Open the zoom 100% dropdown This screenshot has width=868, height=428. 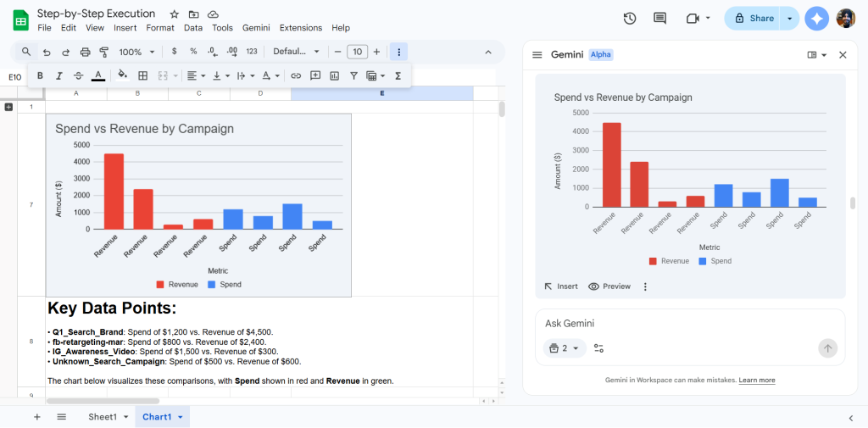tap(136, 52)
